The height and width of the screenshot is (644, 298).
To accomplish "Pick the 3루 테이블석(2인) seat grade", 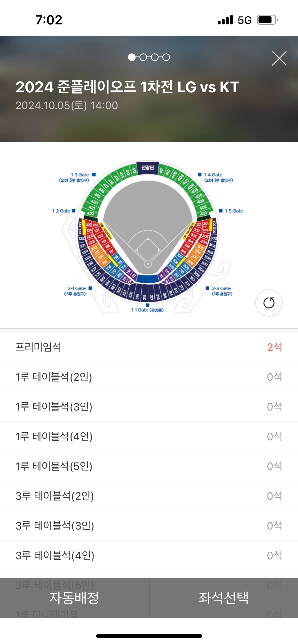I will click(149, 496).
